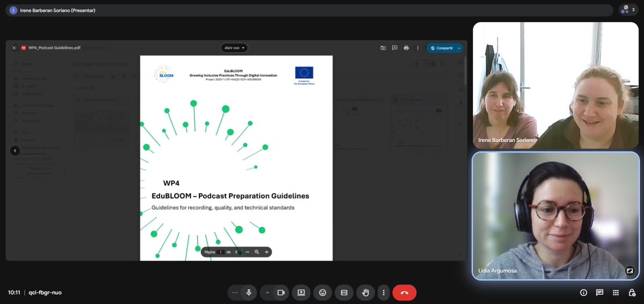This screenshot has height=304, width=644.
Task: Select Lidia Argumosa video tile
Action: point(555,216)
